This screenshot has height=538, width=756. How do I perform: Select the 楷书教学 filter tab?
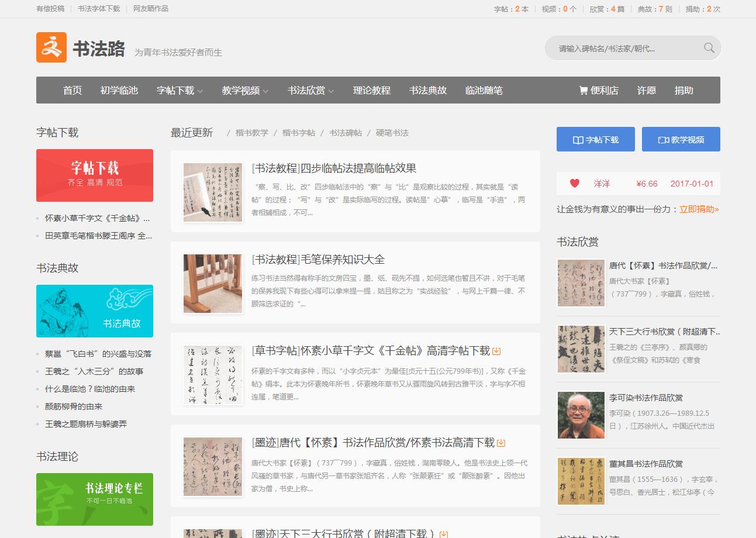(252, 133)
